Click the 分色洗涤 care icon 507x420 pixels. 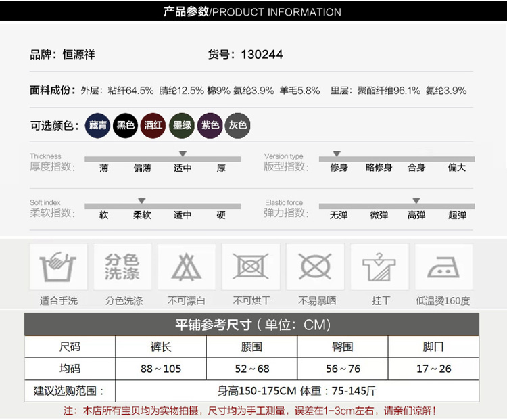(x=122, y=266)
